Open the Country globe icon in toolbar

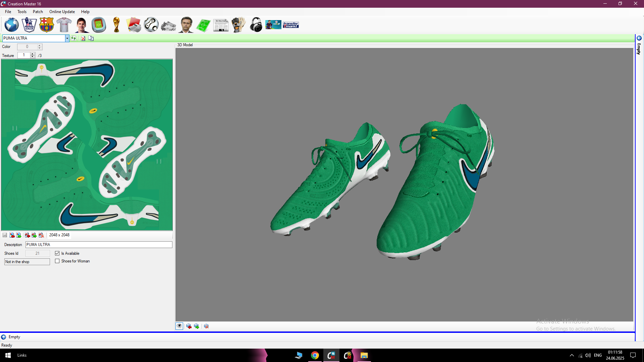11,25
